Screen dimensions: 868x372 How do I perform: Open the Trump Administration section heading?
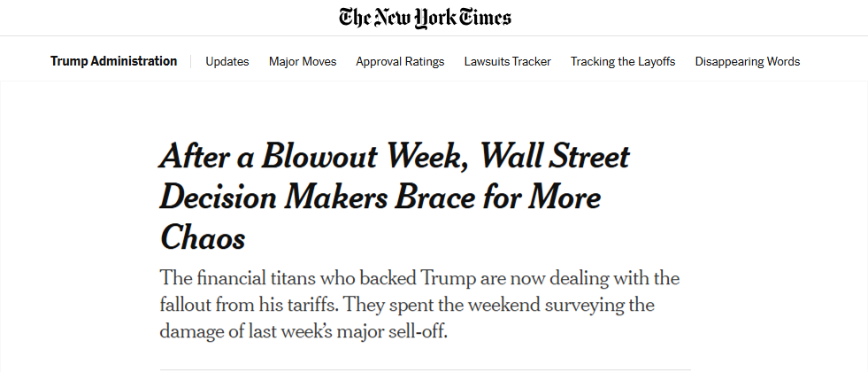(x=113, y=61)
